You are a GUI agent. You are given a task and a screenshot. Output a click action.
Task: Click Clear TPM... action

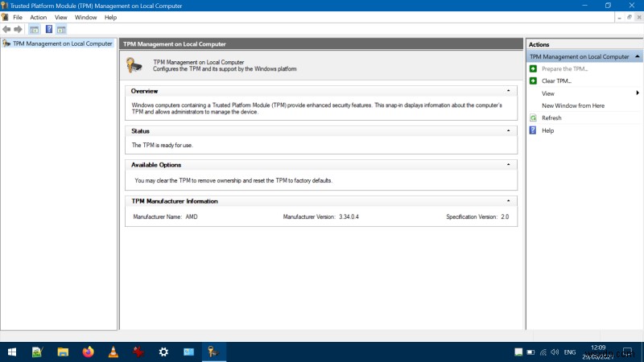pos(556,81)
